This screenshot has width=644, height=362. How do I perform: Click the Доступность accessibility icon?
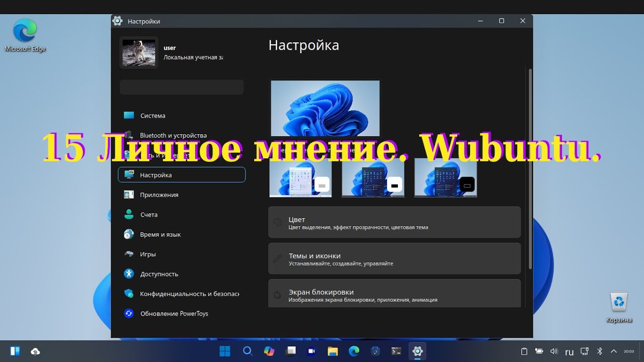click(x=129, y=274)
